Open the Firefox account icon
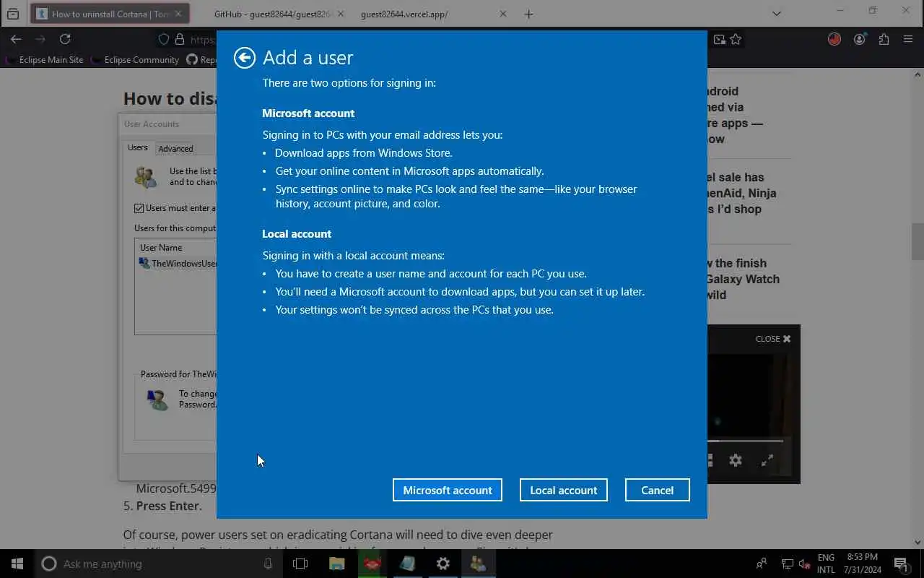This screenshot has height=578, width=924. point(859,40)
